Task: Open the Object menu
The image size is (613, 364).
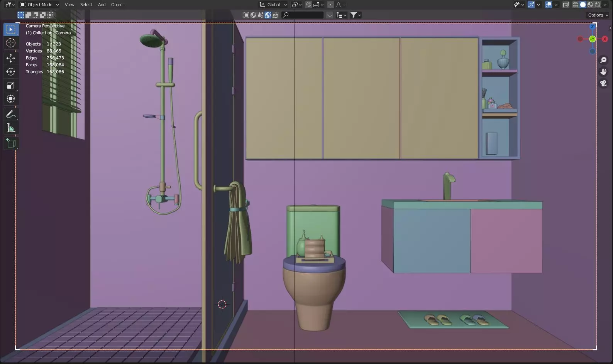Action: pyautogui.click(x=117, y=5)
